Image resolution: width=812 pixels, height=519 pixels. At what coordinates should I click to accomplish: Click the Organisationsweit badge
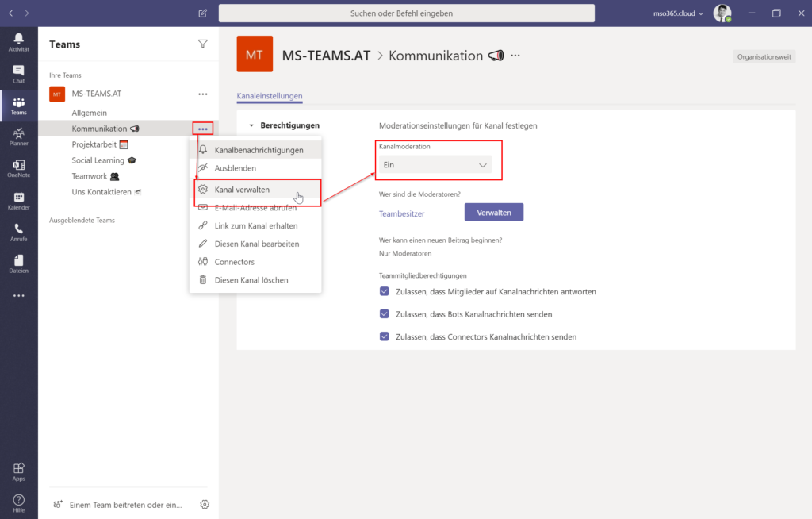(x=764, y=56)
